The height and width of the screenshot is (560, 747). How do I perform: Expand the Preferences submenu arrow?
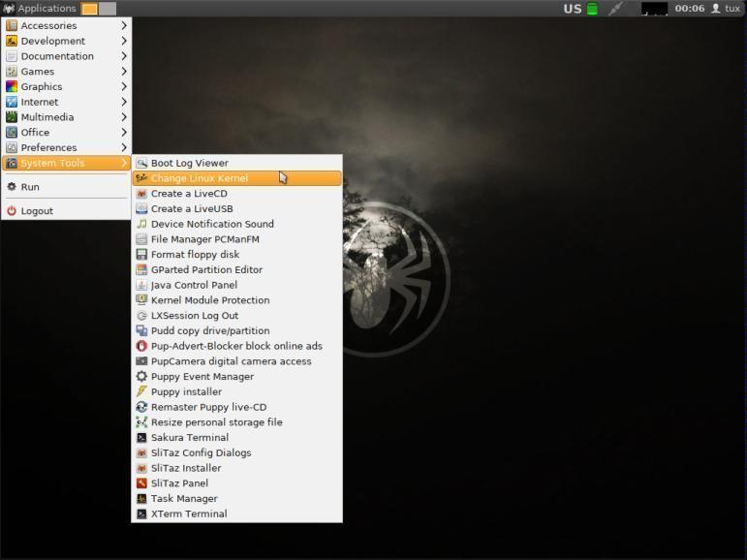(124, 147)
